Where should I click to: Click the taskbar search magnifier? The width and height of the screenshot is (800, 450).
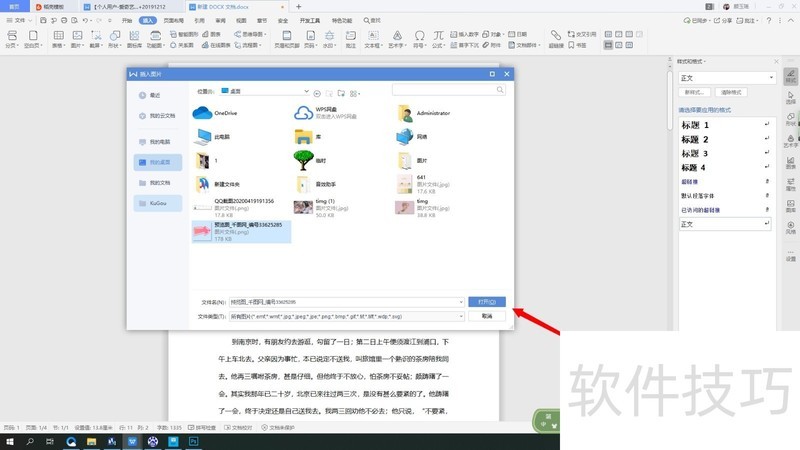(x=30, y=442)
